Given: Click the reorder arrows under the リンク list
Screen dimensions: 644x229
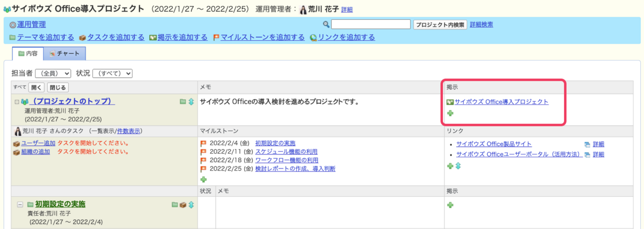Looking at the screenshot, I should pos(458,166).
